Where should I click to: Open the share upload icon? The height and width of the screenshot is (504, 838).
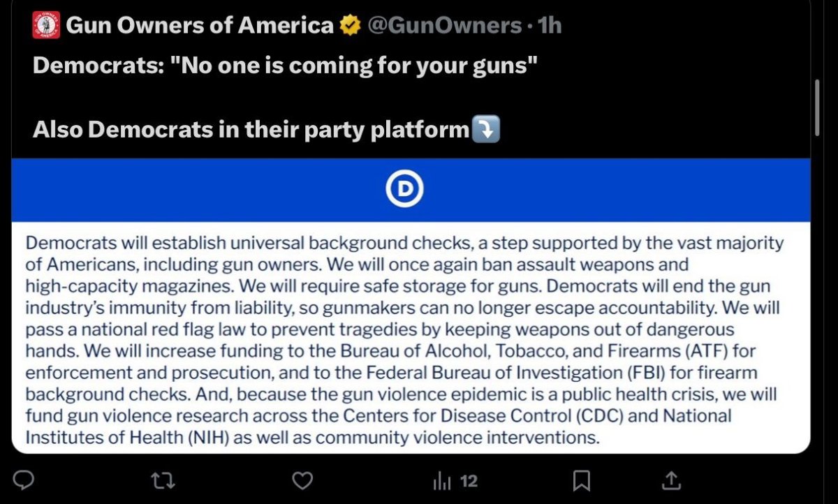670,480
